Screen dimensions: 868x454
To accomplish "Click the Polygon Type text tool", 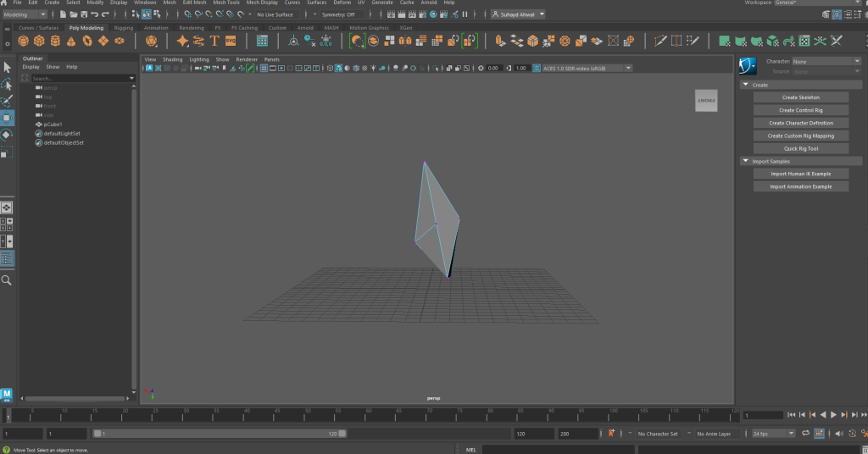I will click(x=214, y=41).
